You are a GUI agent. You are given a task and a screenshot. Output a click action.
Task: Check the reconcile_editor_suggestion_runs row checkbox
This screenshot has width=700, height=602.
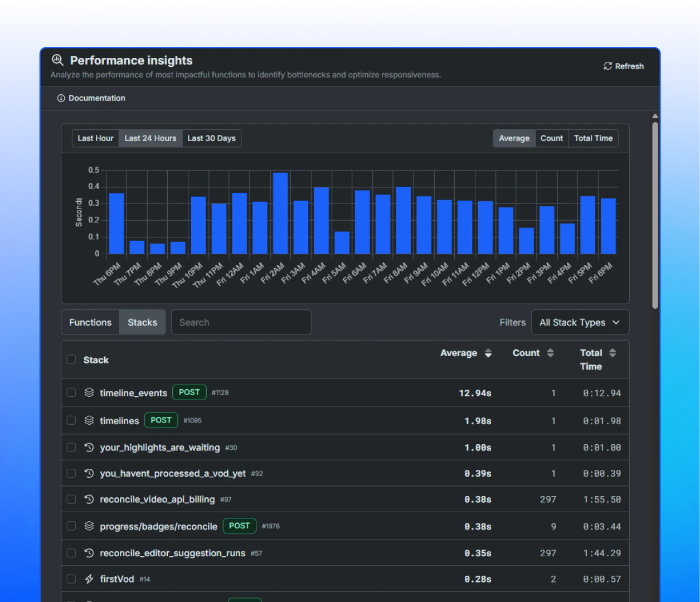tap(71, 553)
